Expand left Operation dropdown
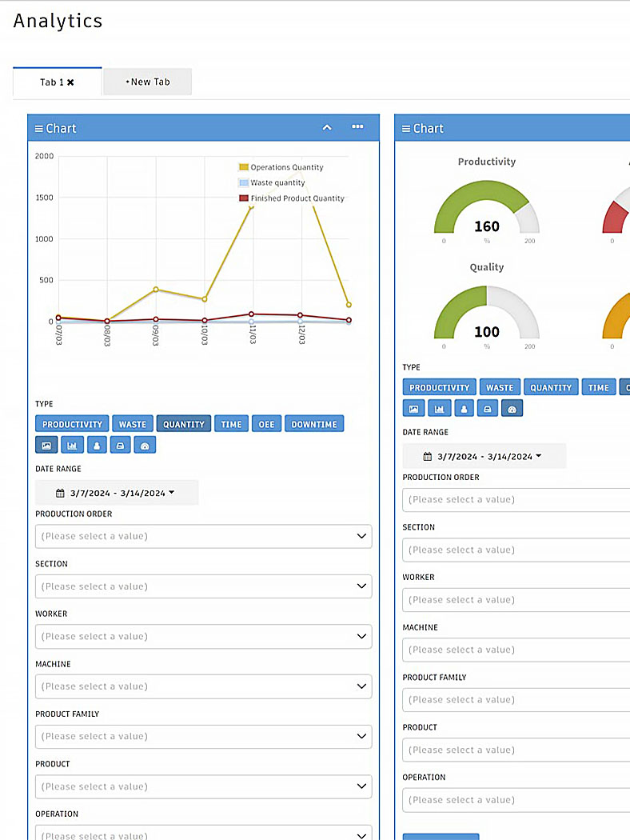 pos(203,833)
